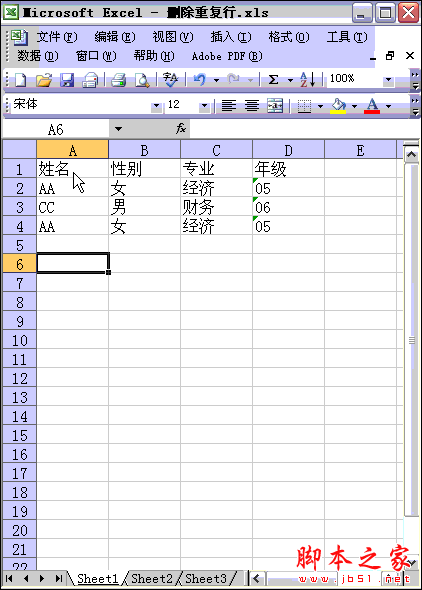
Task: Open the 窗口(W) menu
Action: (96, 56)
